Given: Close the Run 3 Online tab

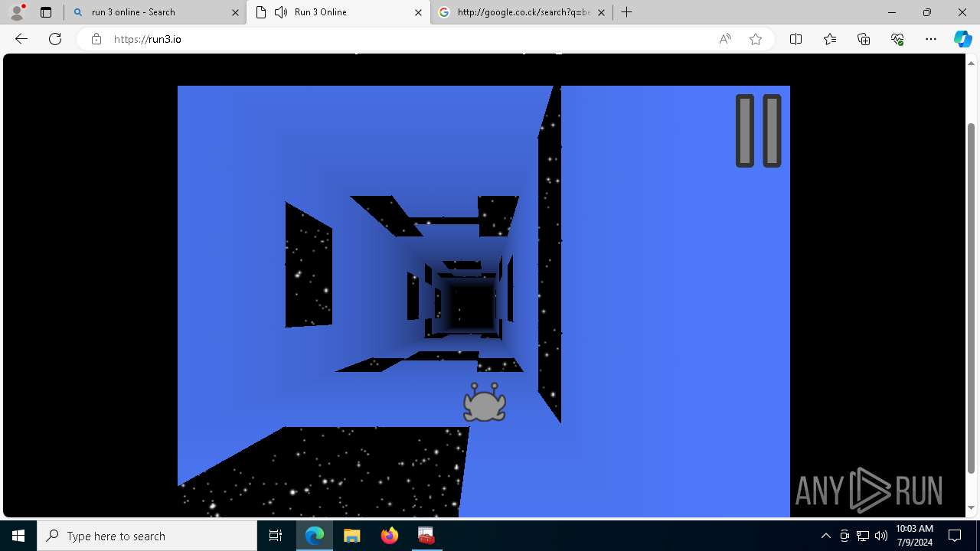Looking at the screenshot, I should pyautogui.click(x=418, y=12).
